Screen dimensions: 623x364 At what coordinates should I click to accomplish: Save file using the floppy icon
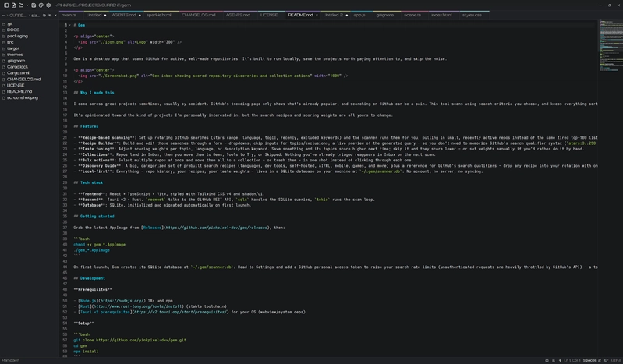[x=34, y=5]
